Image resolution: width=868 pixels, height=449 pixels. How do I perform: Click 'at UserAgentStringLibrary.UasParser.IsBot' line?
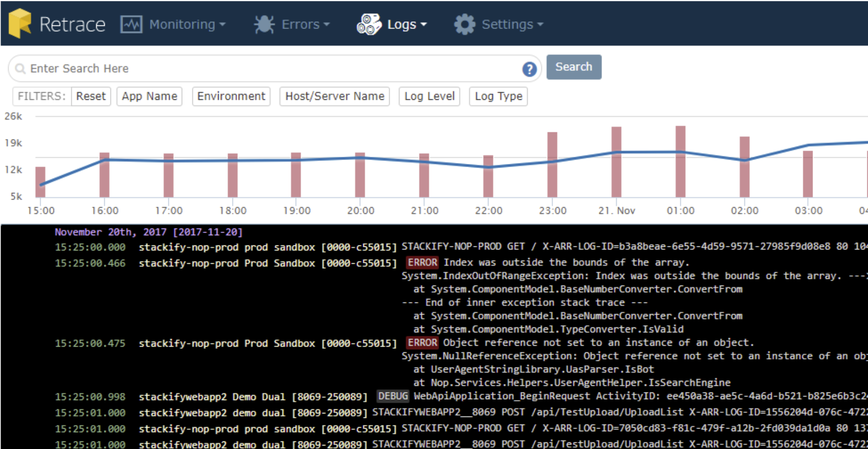pyautogui.click(x=534, y=369)
